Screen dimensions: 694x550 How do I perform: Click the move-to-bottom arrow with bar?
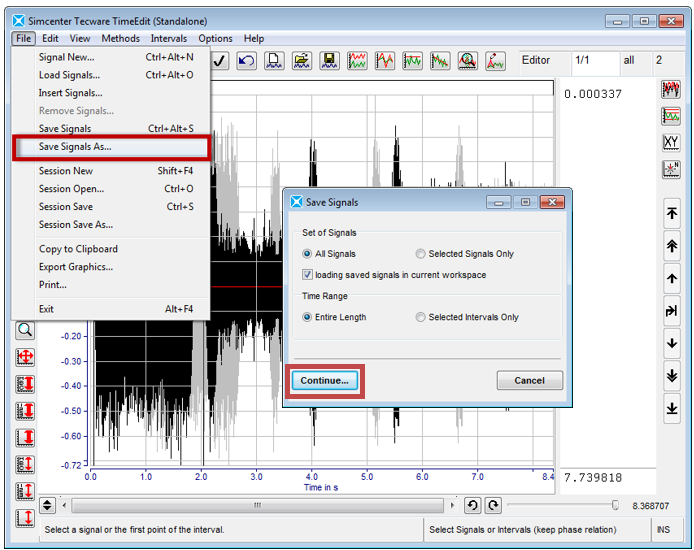[x=672, y=408]
